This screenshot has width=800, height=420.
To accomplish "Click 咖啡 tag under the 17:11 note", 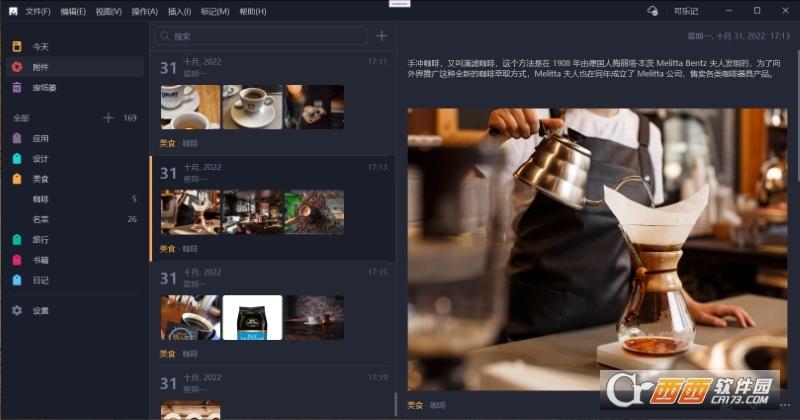I will (x=190, y=143).
